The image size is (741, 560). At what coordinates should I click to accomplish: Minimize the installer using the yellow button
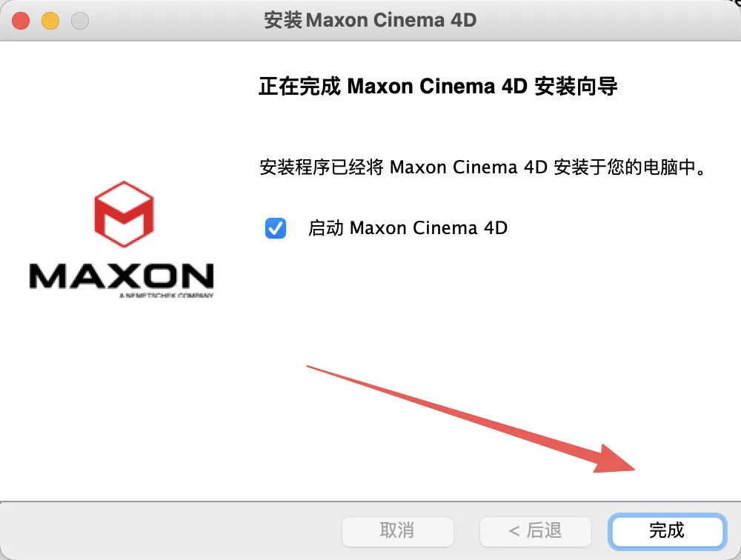point(50,21)
